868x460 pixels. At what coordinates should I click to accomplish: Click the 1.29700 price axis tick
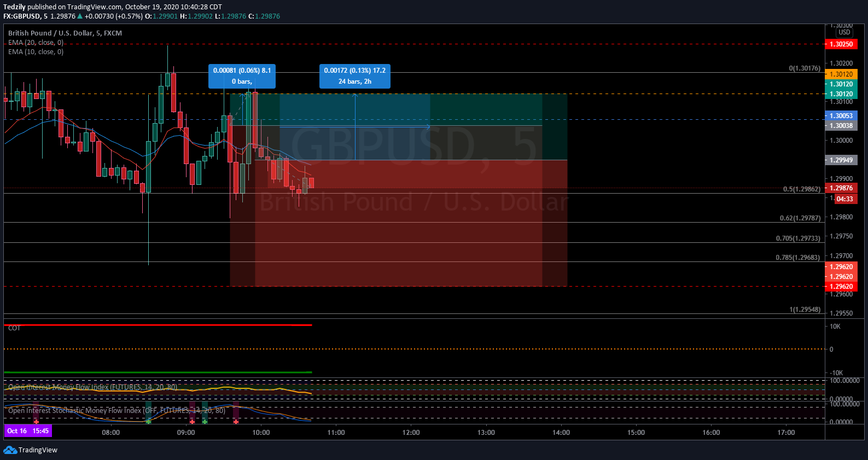coord(841,256)
